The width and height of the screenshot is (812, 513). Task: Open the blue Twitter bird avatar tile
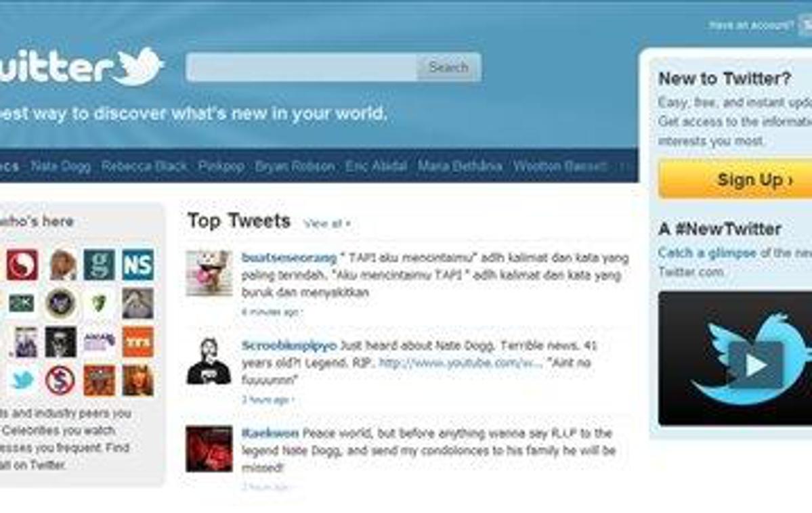(x=22, y=380)
